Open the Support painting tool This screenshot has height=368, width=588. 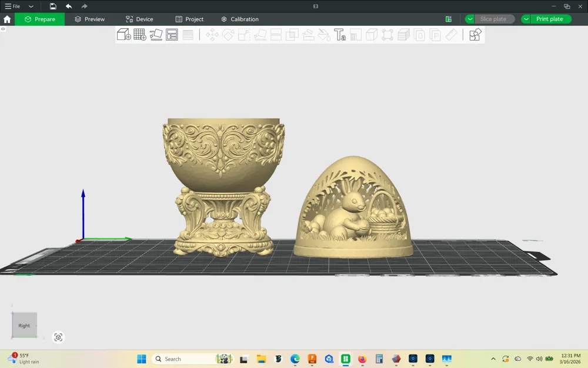308,35
